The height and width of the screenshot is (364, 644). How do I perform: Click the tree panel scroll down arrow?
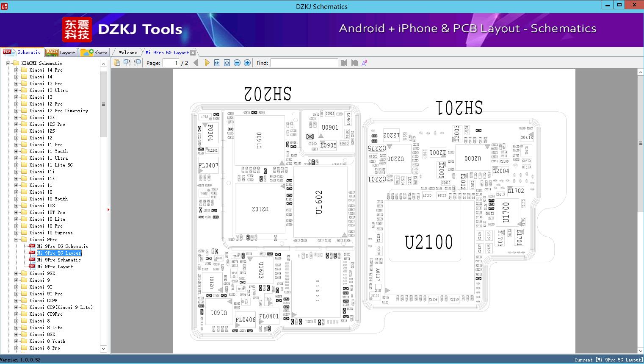[x=103, y=349]
